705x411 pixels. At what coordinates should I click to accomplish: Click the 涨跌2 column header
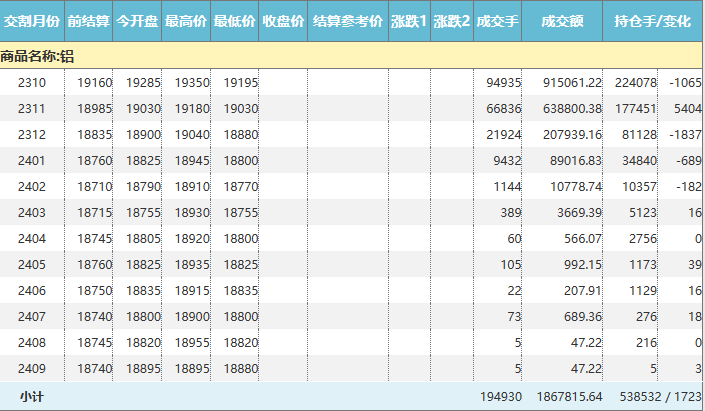(451, 21)
